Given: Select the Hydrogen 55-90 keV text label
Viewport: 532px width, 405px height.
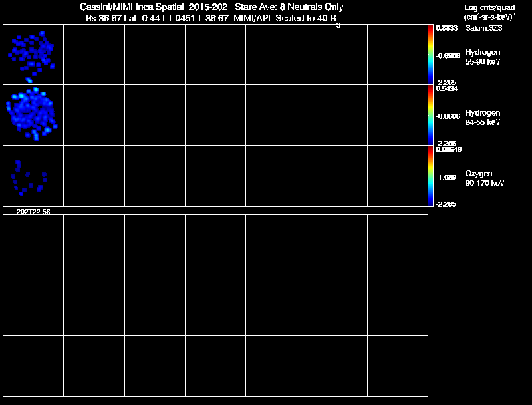Looking at the screenshot, I should coord(483,57).
